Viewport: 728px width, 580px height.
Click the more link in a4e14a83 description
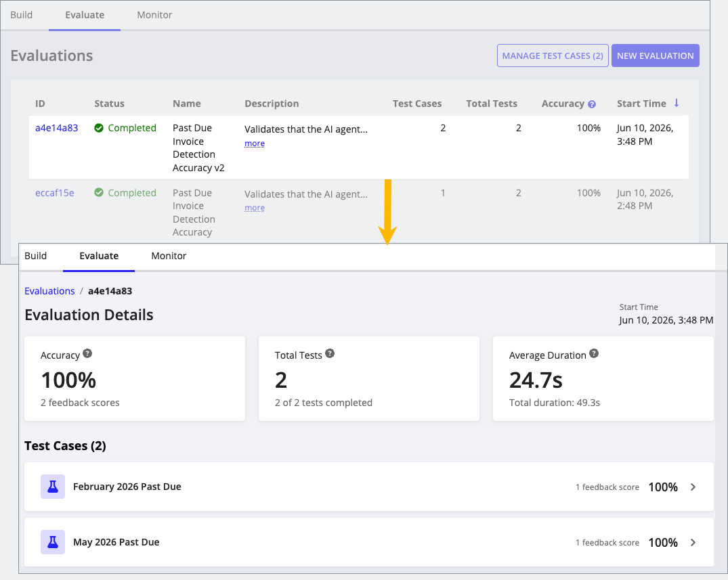click(x=255, y=143)
